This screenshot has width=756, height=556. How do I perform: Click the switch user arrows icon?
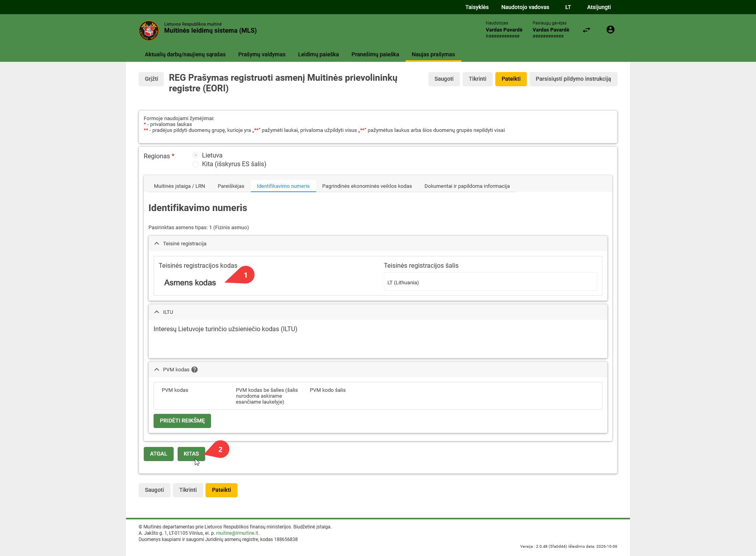click(587, 30)
